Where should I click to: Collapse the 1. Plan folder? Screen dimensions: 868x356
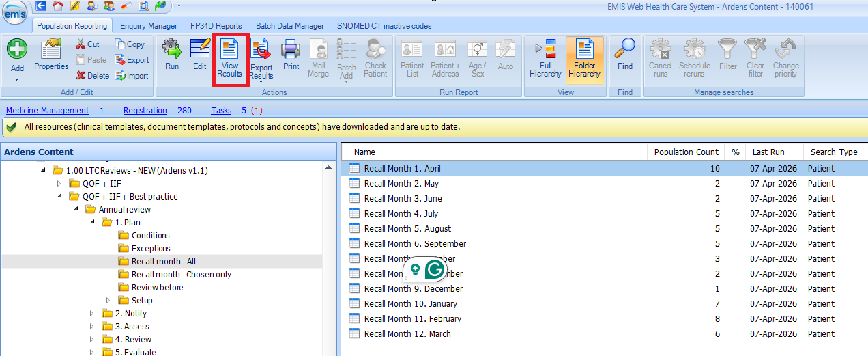point(91,223)
